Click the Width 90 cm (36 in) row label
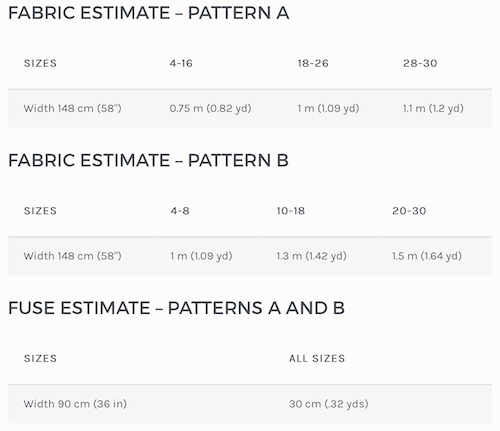 click(x=75, y=404)
